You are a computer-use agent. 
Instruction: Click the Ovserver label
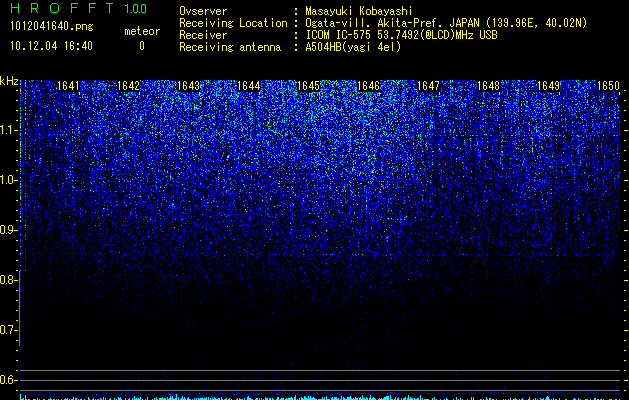[x=203, y=11]
